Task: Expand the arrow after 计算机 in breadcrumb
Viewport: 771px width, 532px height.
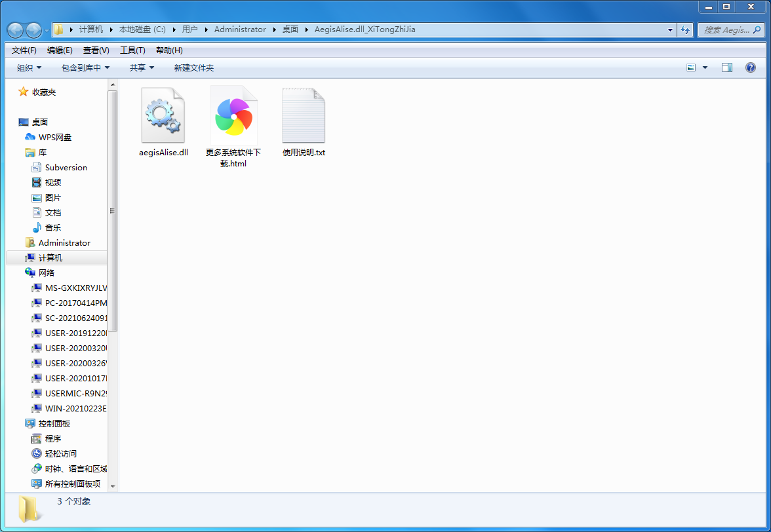Action: coord(111,29)
